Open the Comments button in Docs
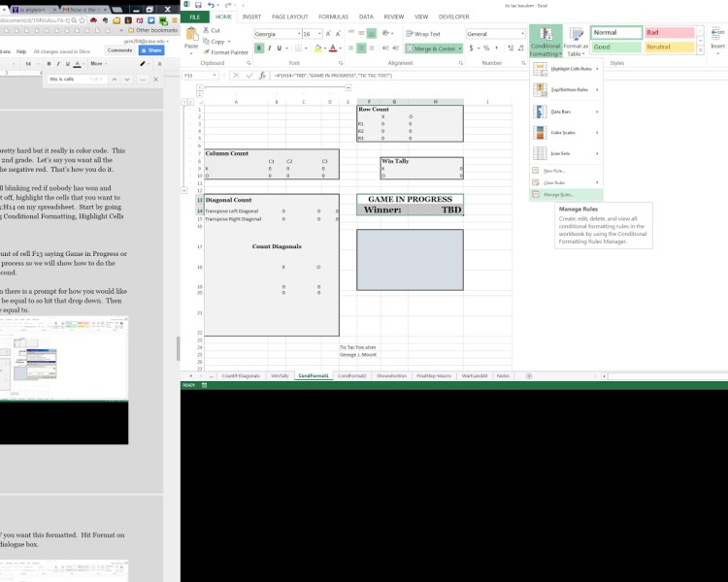The height and width of the screenshot is (582, 728). 119,49
